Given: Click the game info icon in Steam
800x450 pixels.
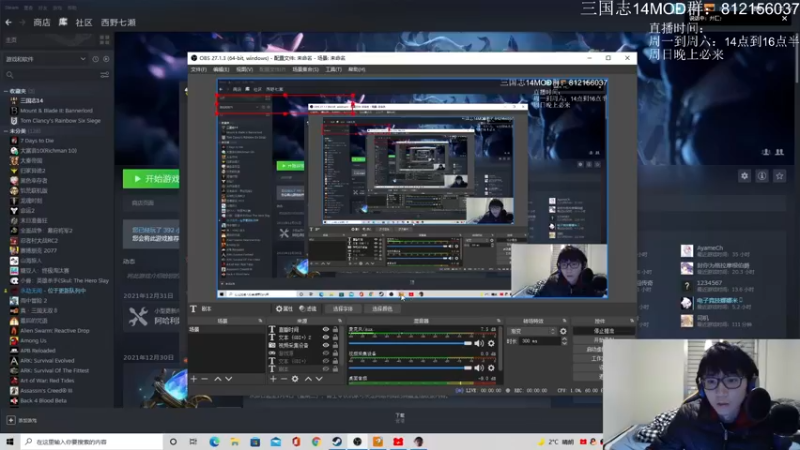Looking at the screenshot, I should point(762,176).
